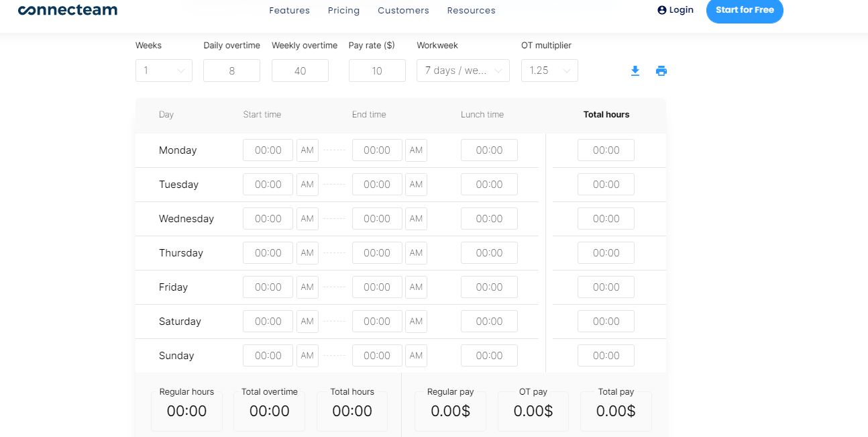
Task: Toggle Saturday end time AM/PM
Action: point(416,322)
